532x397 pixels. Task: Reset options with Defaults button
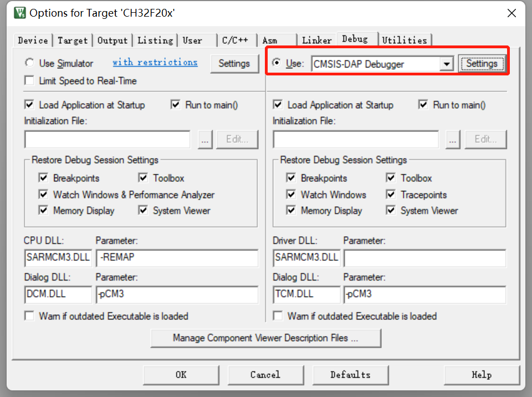350,375
